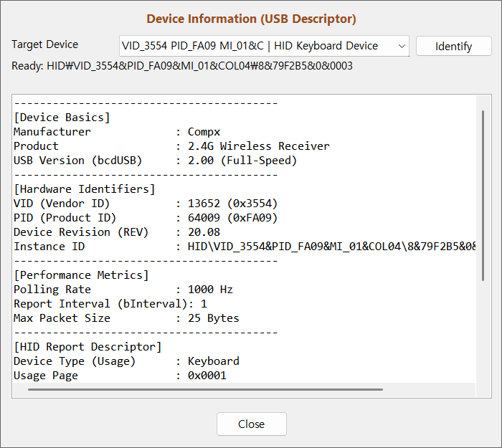The image size is (502, 448).
Task: Click the Product '2.4G Wireless Receiver' line
Action: click(171, 146)
